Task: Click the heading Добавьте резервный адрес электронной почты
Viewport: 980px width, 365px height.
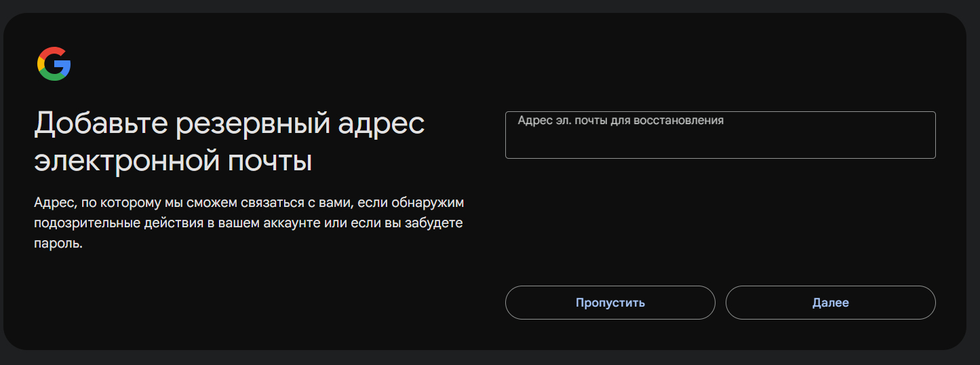Action: pos(229,143)
